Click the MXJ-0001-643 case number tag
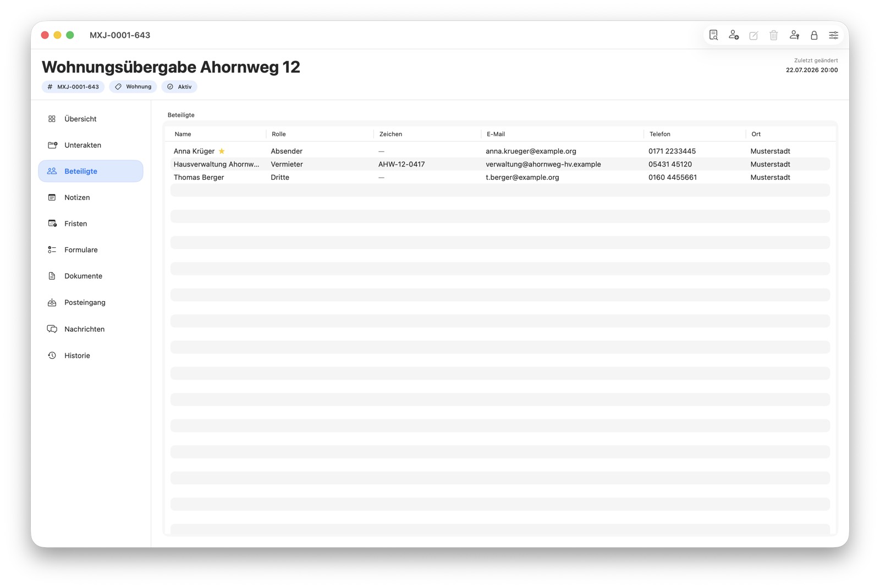880x588 pixels. (x=73, y=87)
